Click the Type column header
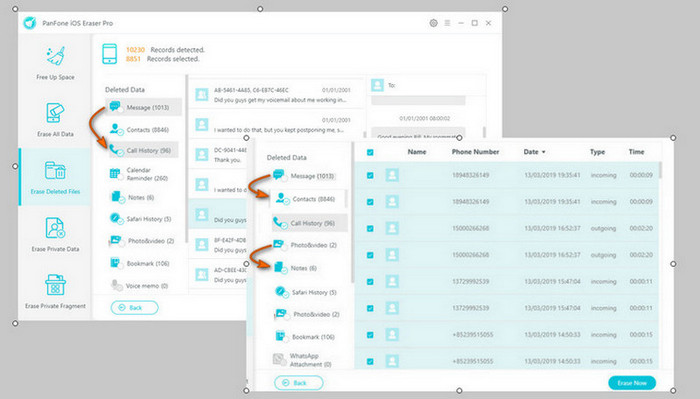This screenshot has width=700, height=399. pos(597,152)
